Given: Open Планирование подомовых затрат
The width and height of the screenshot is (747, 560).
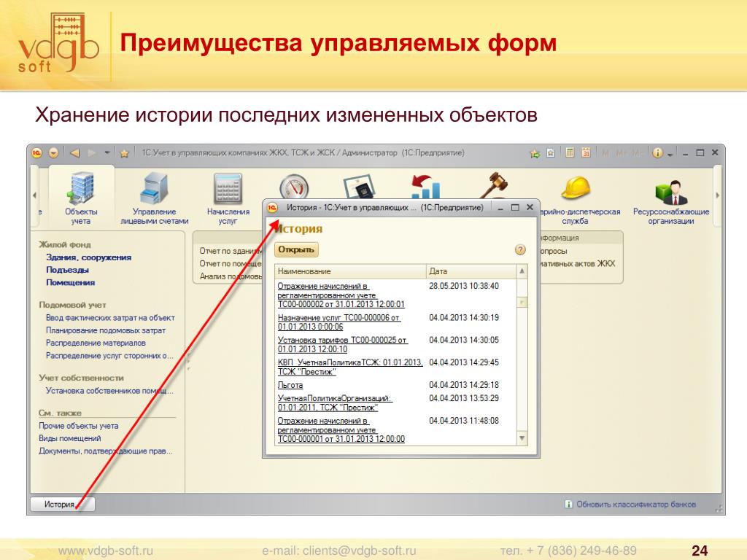Looking at the screenshot, I should [105, 330].
